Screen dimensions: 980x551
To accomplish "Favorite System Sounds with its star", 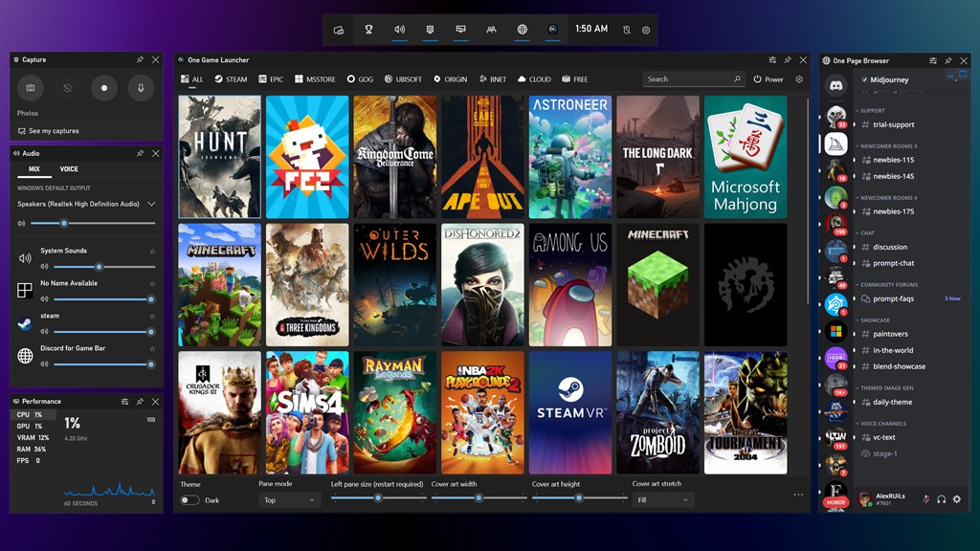I will point(152,252).
